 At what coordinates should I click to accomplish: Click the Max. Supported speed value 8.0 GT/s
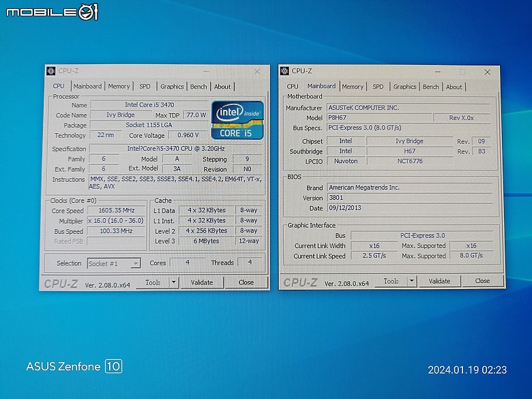(x=471, y=256)
